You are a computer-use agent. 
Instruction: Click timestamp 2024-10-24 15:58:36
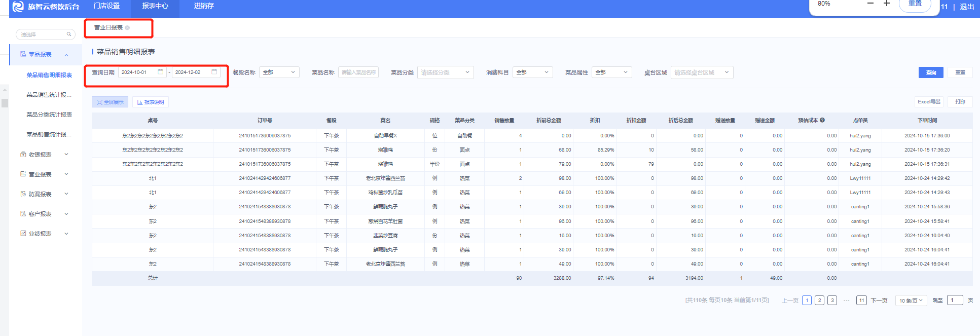click(927, 207)
